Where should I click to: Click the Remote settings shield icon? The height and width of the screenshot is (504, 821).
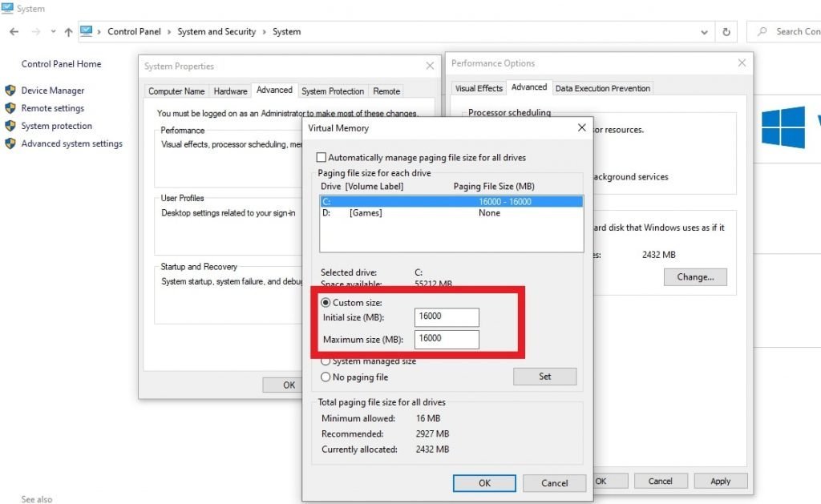click(10, 108)
